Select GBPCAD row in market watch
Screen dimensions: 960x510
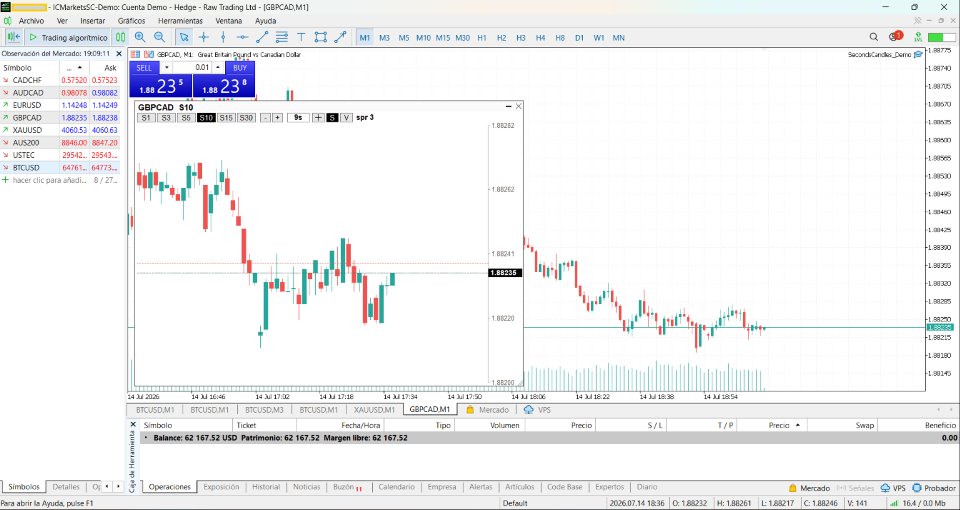tap(60, 118)
